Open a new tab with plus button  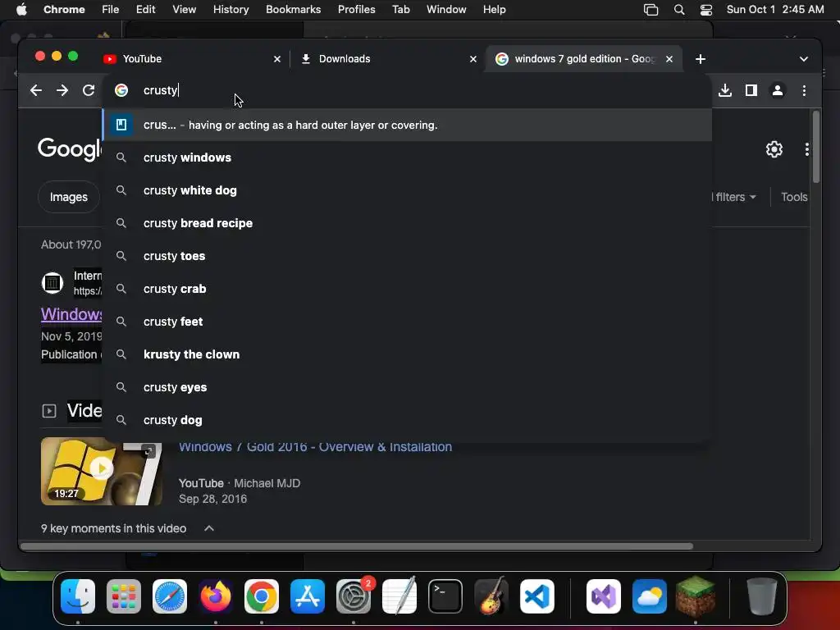click(x=701, y=59)
